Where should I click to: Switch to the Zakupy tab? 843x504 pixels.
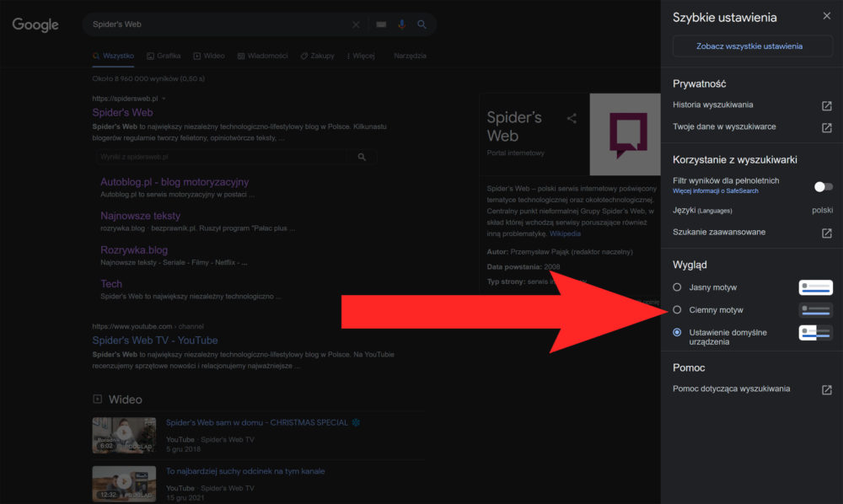[317, 56]
